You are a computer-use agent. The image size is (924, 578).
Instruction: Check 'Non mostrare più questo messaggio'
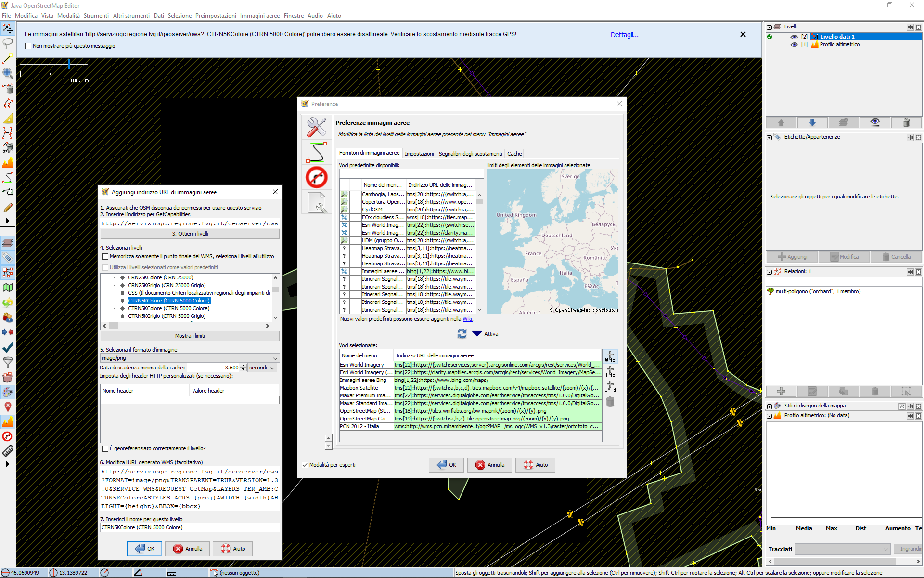28,46
